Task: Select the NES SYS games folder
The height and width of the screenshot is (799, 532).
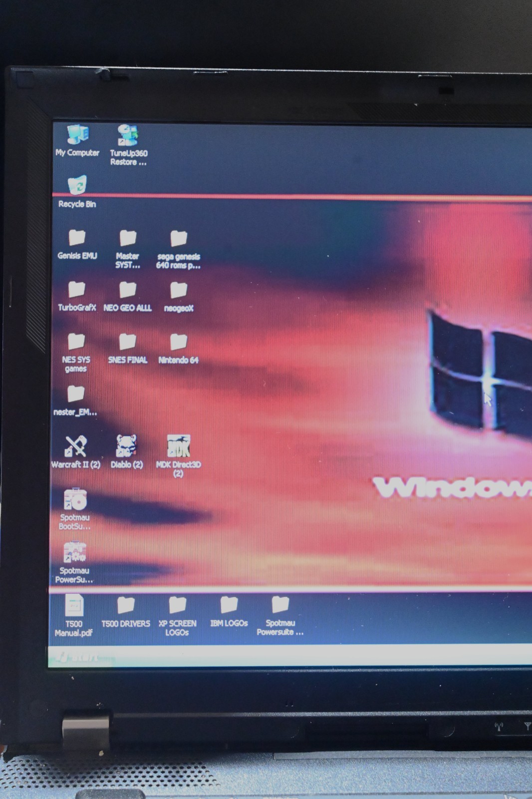Action: click(x=76, y=353)
